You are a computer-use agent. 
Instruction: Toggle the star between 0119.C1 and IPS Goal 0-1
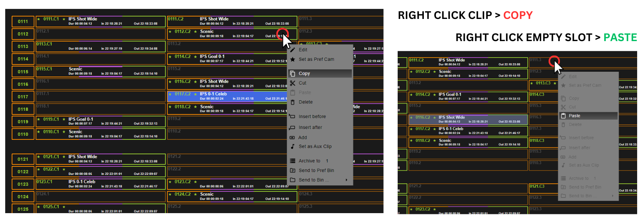click(x=64, y=119)
